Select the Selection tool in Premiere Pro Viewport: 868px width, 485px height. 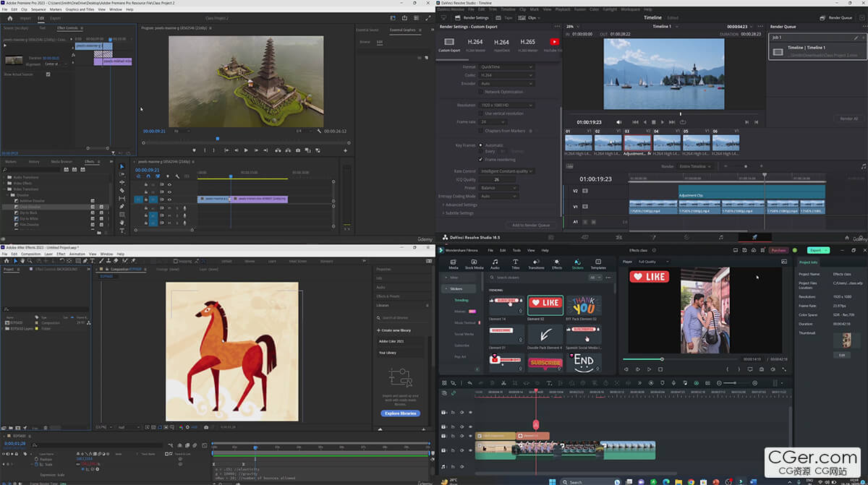coord(122,167)
